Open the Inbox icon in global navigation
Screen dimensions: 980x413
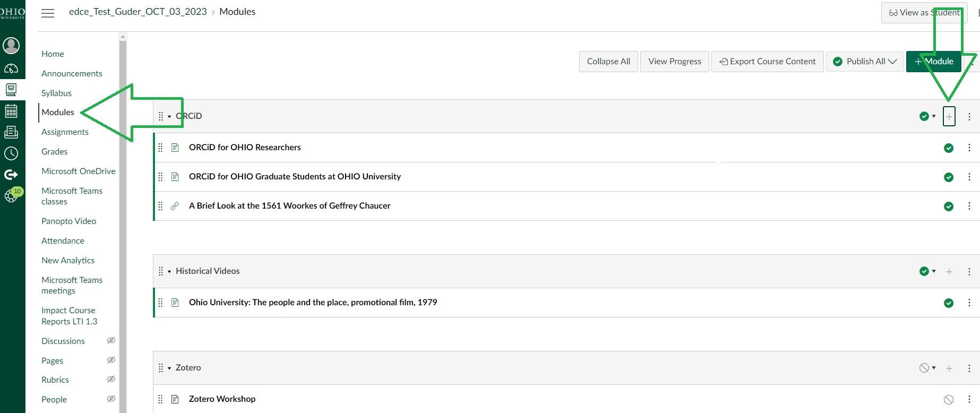pyautogui.click(x=11, y=132)
